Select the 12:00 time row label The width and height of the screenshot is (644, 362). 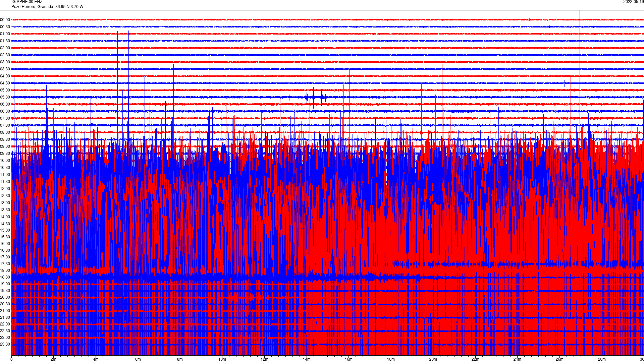pyautogui.click(x=5, y=189)
